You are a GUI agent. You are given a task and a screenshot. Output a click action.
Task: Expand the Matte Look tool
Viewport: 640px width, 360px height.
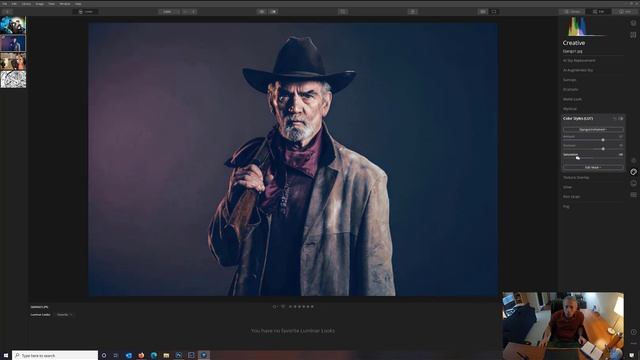click(572, 99)
